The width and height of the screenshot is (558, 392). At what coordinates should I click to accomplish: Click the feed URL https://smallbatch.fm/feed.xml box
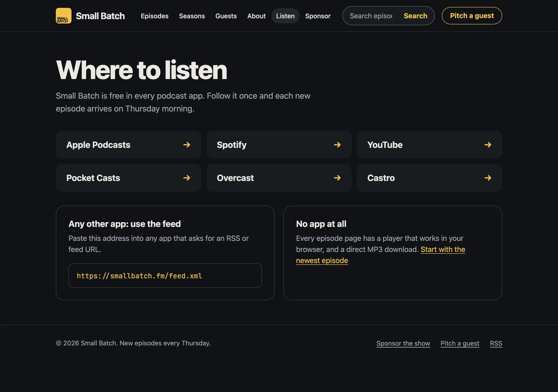[165, 276]
